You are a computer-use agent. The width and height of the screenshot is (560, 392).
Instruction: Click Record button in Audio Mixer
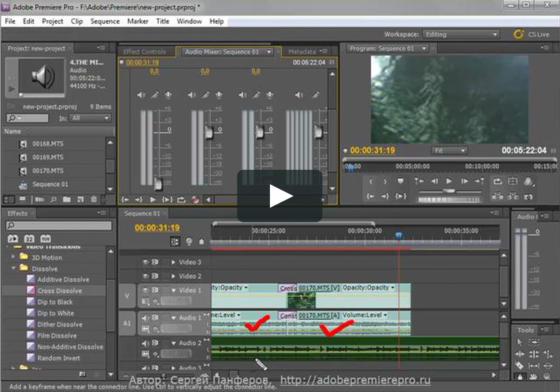195,199
